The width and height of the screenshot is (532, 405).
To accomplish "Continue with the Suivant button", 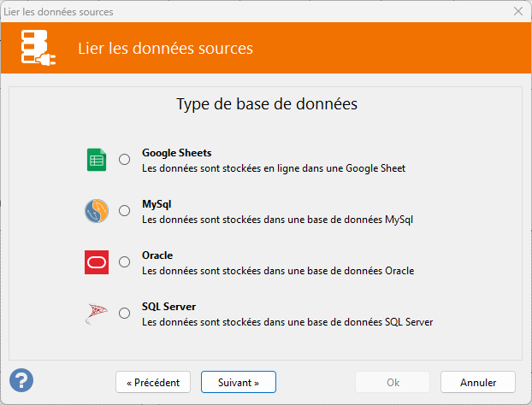I will click(x=239, y=382).
